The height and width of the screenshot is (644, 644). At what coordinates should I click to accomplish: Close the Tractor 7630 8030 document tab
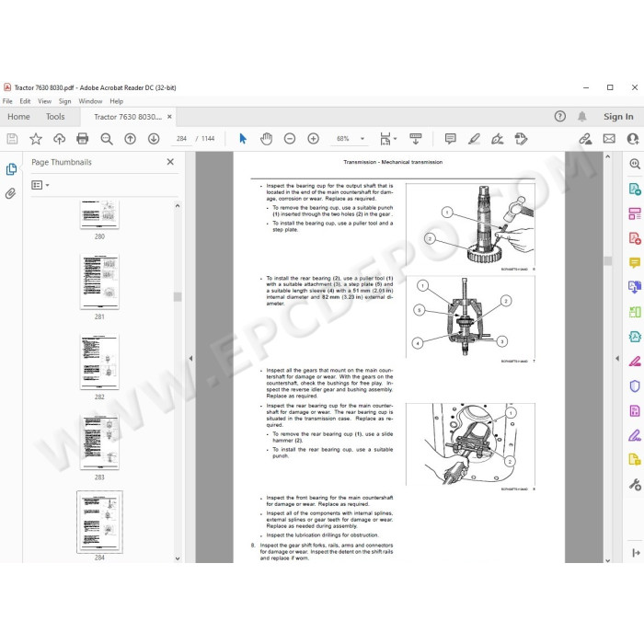169,117
